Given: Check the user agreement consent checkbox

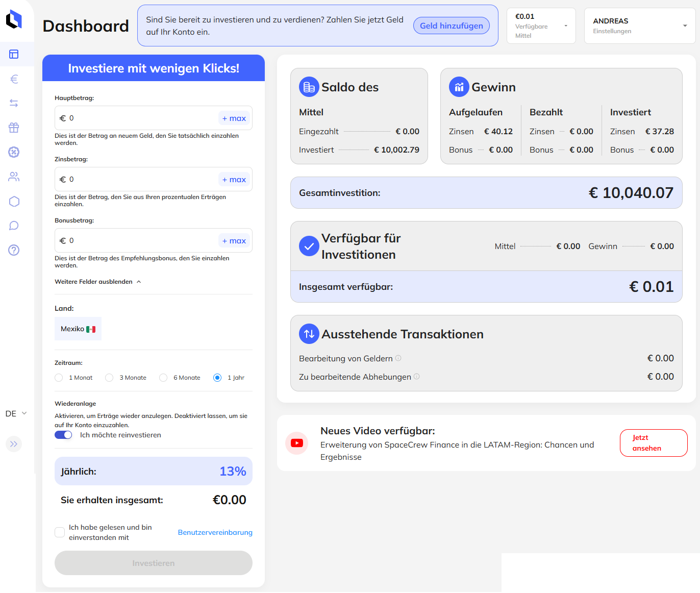Looking at the screenshot, I should (x=60, y=532).
